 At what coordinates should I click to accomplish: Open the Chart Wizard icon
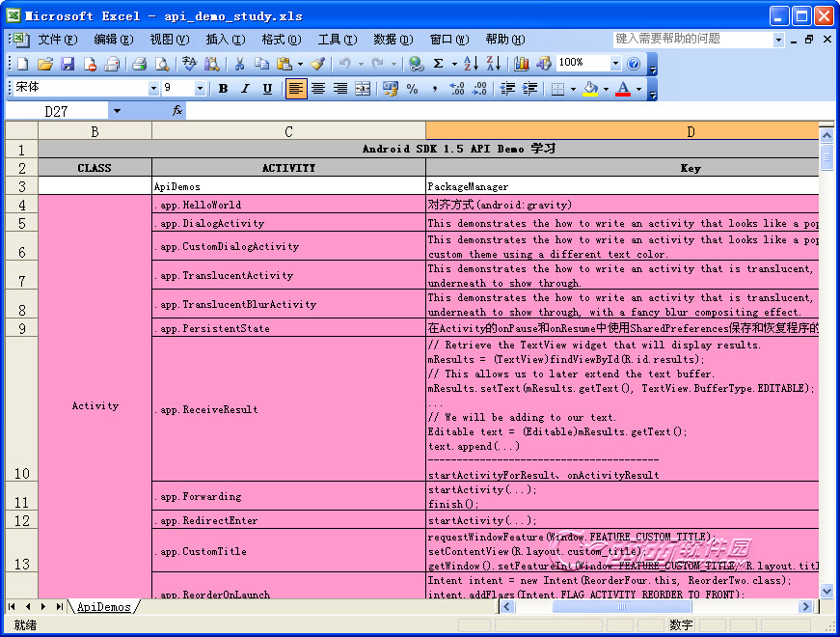tap(522, 64)
